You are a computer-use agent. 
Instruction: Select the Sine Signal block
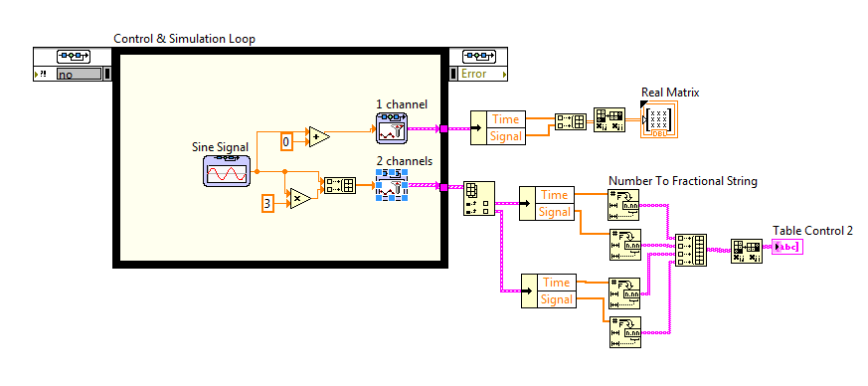tap(227, 171)
